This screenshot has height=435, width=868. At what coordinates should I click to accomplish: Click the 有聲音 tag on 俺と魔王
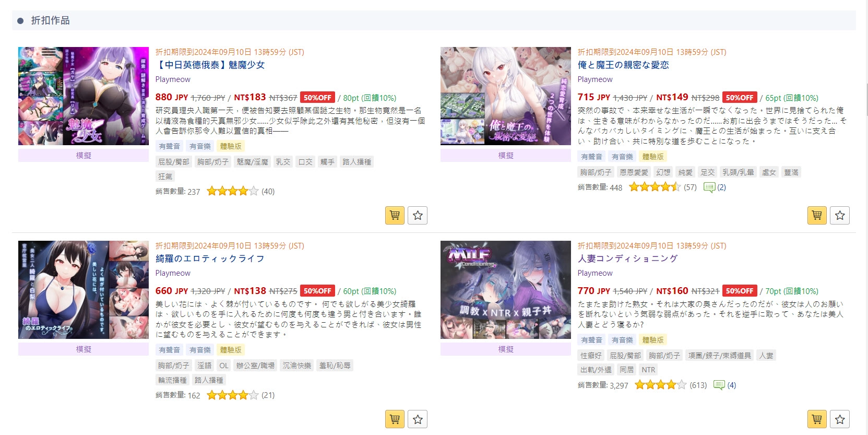coord(591,157)
